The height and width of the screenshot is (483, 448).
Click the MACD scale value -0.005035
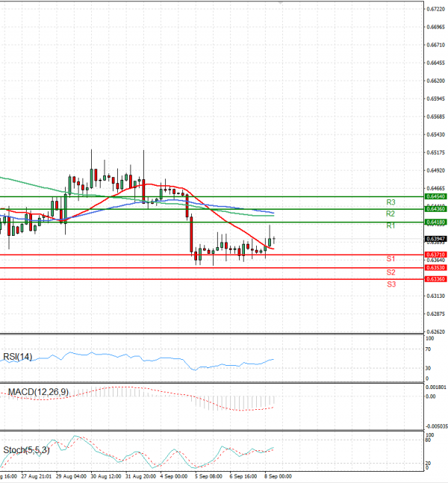tap(437, 426)
